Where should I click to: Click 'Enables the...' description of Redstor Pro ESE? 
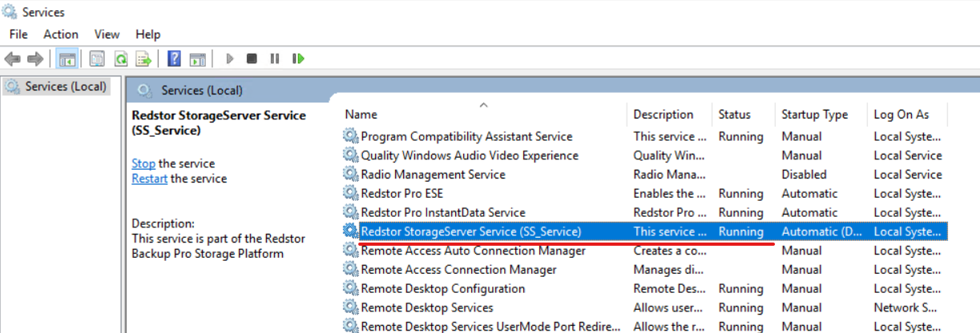tap(670, 194)
